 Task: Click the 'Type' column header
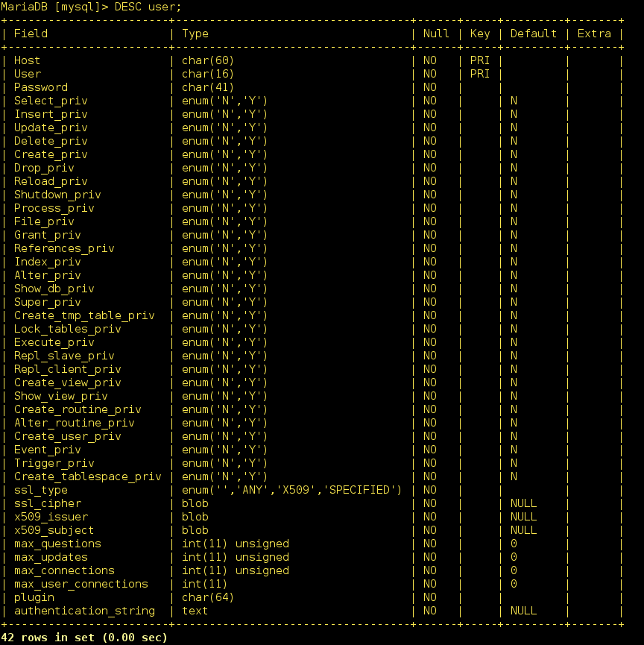click(195, 34)
